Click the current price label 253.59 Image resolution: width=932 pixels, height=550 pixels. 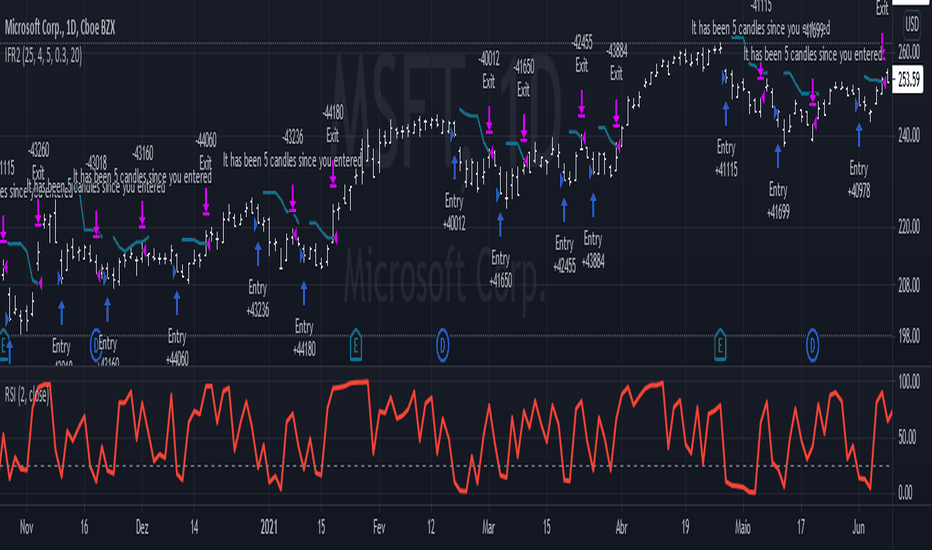click(908, 78)
